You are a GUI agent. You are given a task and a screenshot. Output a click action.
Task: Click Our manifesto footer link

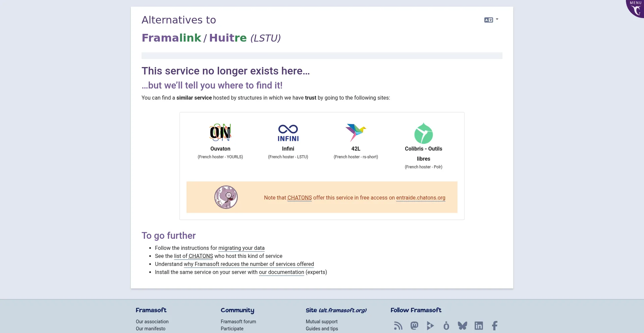[151, 329]
